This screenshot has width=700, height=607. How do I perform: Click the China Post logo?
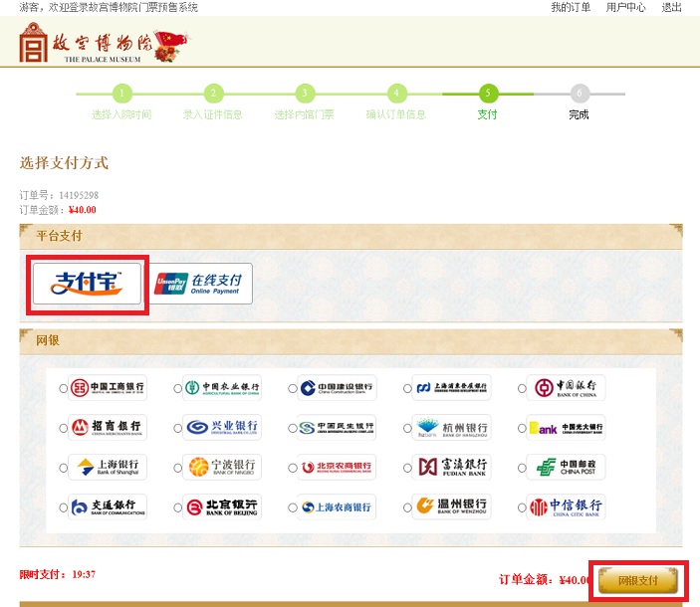click(x=567, y=467)
